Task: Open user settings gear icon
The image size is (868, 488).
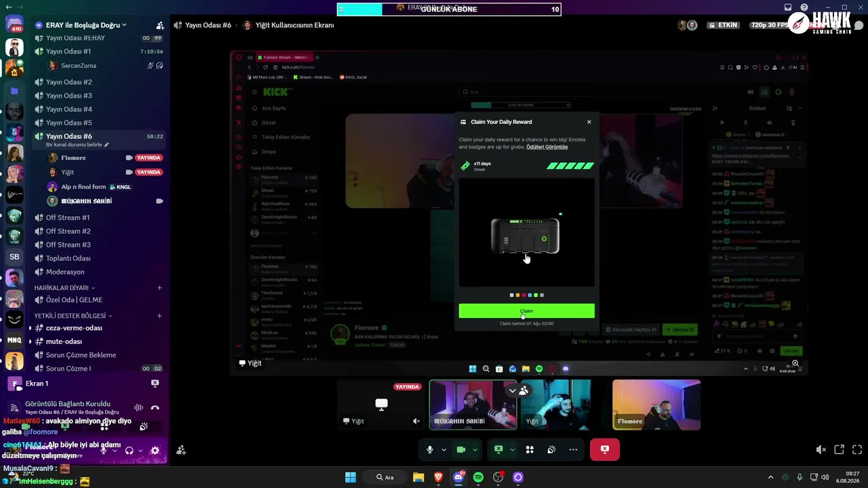Action: (x=155, y=450)
